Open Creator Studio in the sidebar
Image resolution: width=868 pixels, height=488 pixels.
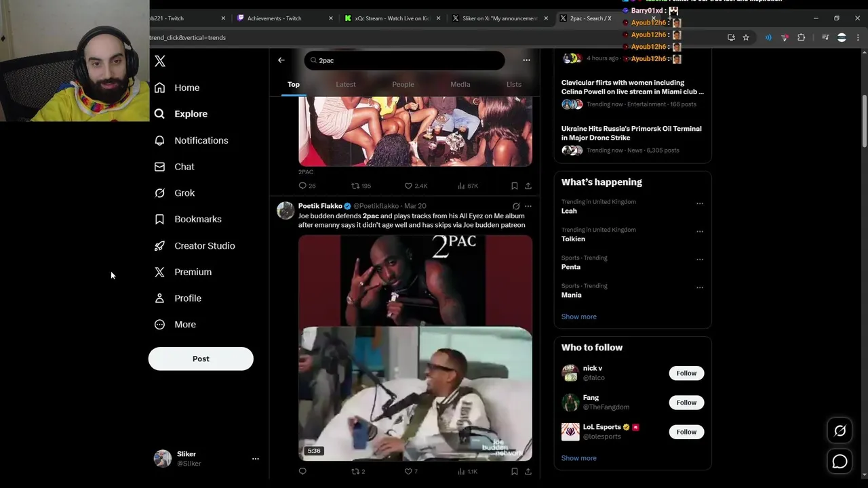click(x=195, y=245)
